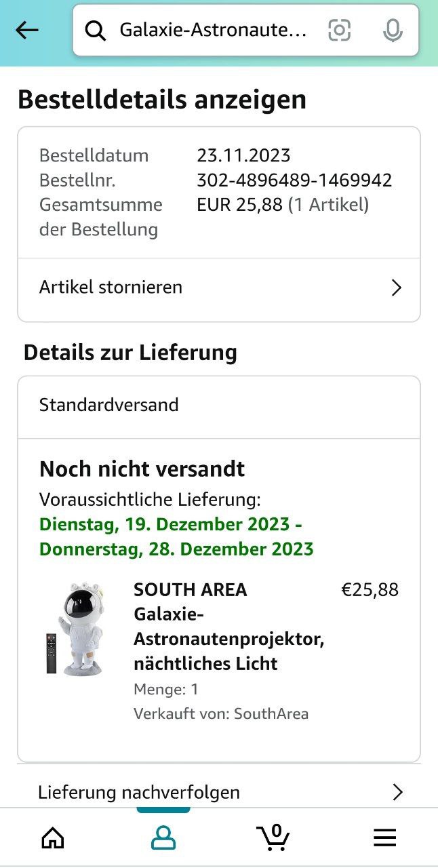Screen dimensions: 438x868
Task: Open camera scan search icon
Action: coord(339,30)
